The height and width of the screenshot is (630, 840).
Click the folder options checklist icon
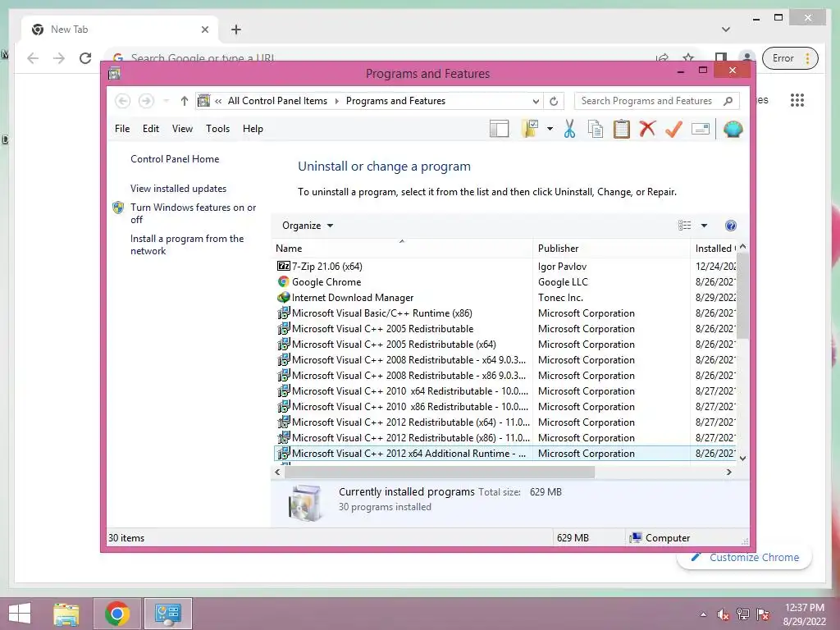coord(529,129)
